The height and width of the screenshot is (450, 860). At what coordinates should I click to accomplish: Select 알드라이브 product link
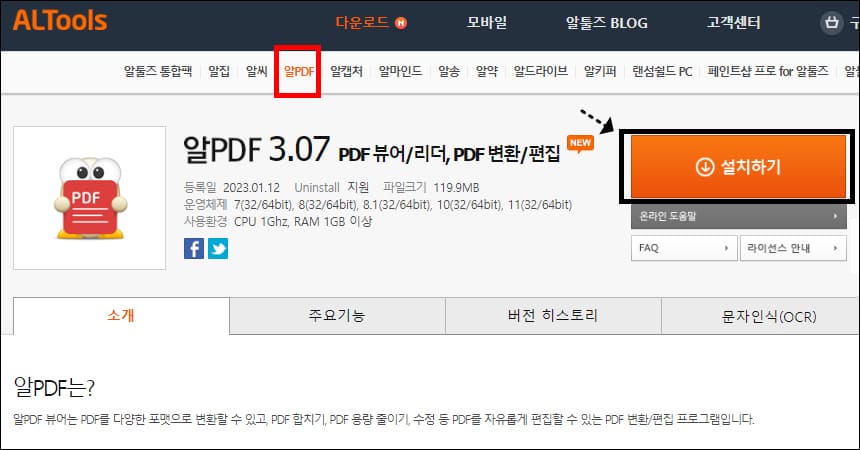point(540,71)
